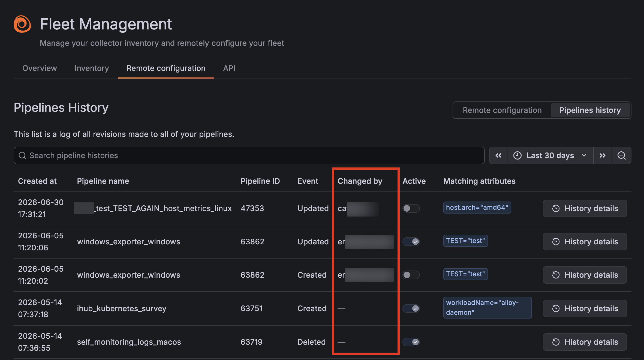Screen dimensions: 644x360
Task: Click TEST="test" tag in the Updated 63862 row
Action: click(x=465, y=241)
